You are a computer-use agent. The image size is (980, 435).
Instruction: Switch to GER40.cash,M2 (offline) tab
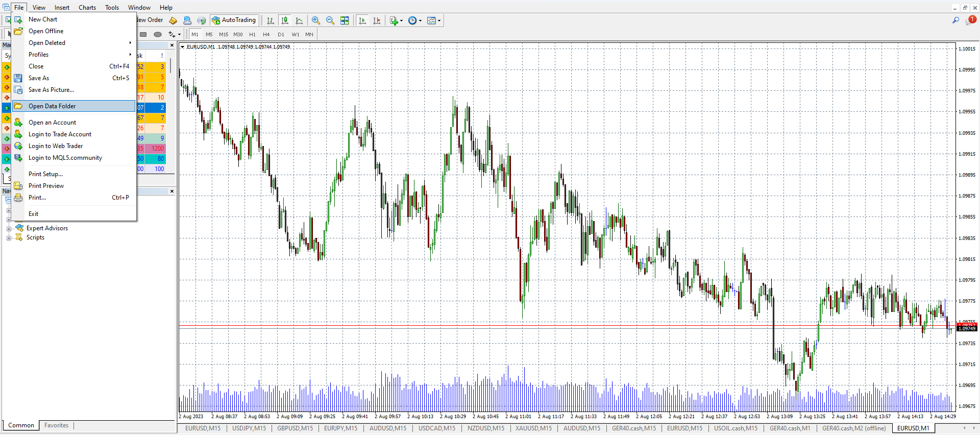[854, 428]
